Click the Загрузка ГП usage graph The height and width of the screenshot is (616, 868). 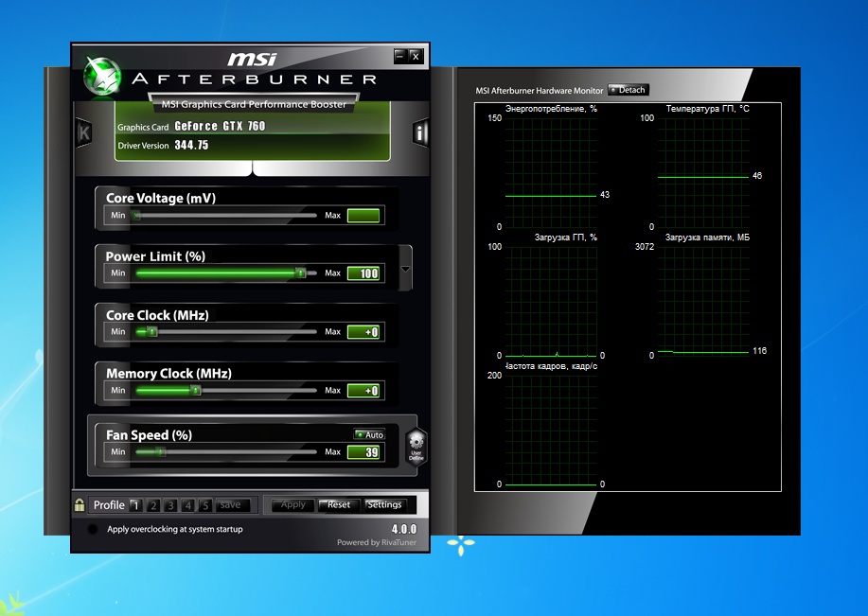pyautogui.click(x=551, y=301)
